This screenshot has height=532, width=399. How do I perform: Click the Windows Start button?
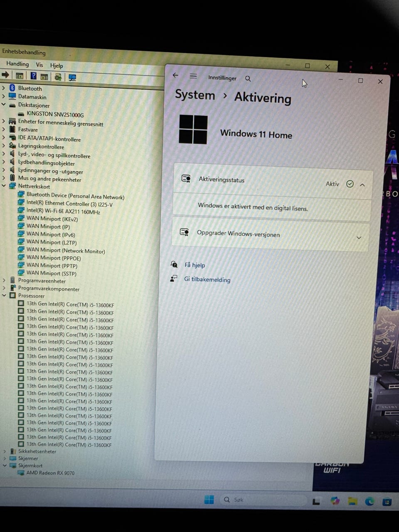(209, 499)
